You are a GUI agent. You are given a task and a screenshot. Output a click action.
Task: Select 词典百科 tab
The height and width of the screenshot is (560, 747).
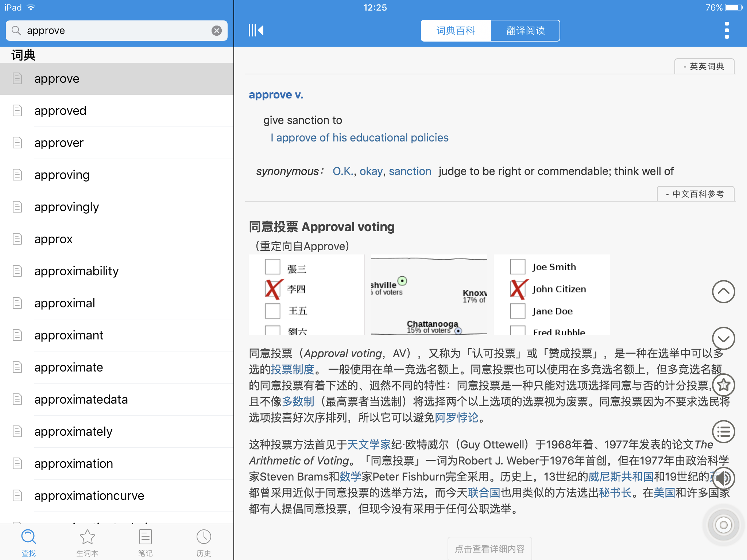pos(456,31)
